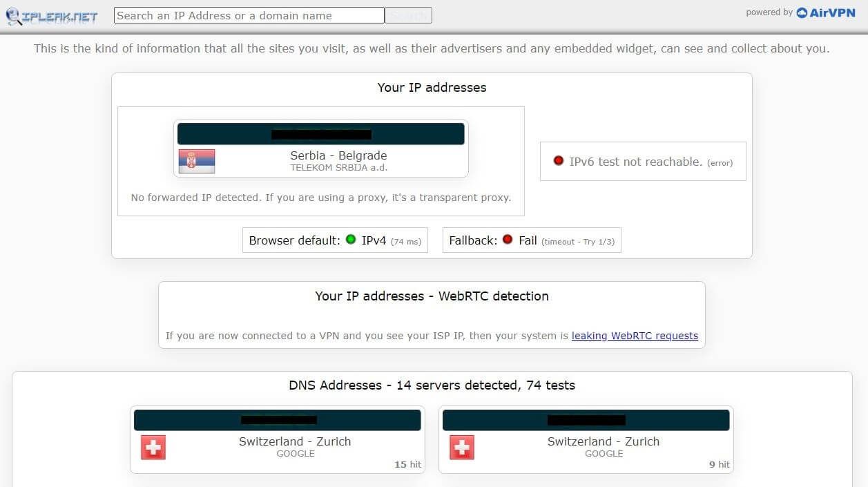This screenshot has height=487, width=868.
Task: Select the redacted DNS address in the 15 hit card
Action: [x=279, y=419]
